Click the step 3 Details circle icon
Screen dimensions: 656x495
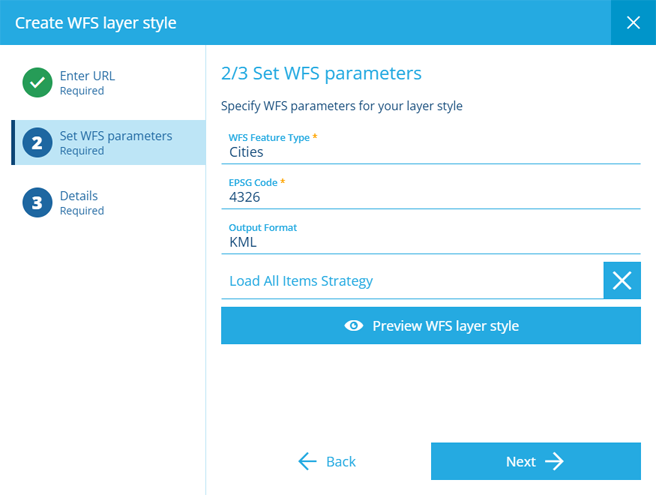coord(37,203)
